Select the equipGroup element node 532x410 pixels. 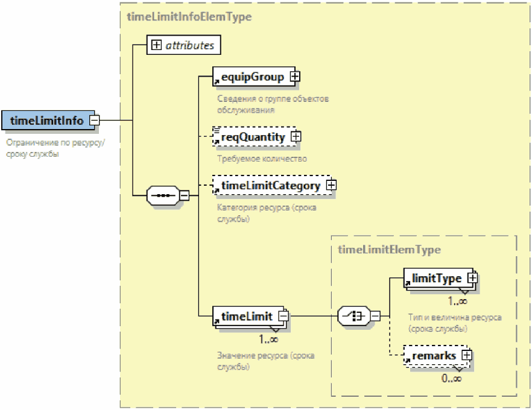[x=252, y=77]
